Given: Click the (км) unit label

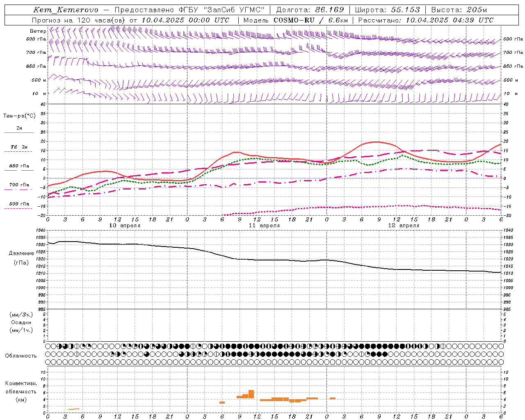Looking at the screenshot, I should click(21, 399).
